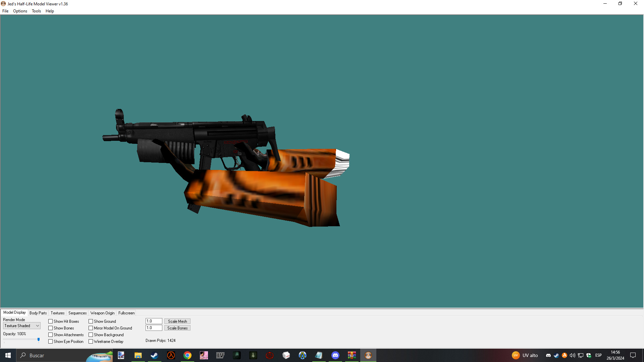This screenshot has height=362, width=644.
Task: Adjust the Opacity slider
Action: coord(39,340)
